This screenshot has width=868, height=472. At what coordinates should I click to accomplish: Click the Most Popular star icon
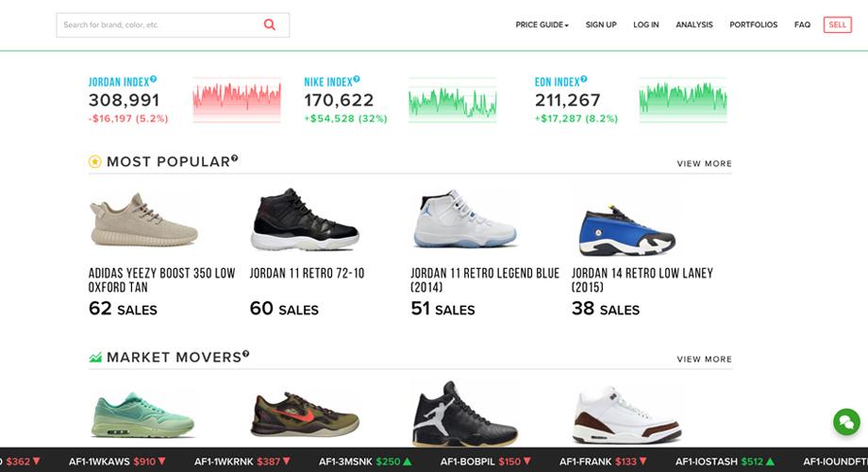click(x=95, y=161)
